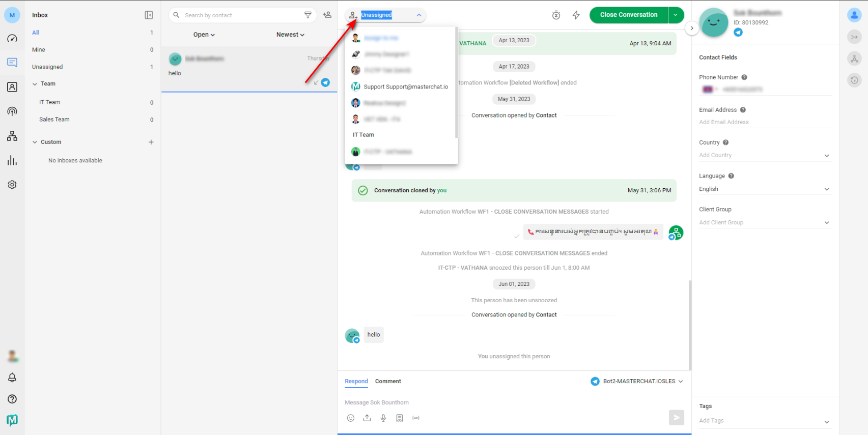Open the conversation filter funnel
The image size is (868, 435).
point(308,15)
